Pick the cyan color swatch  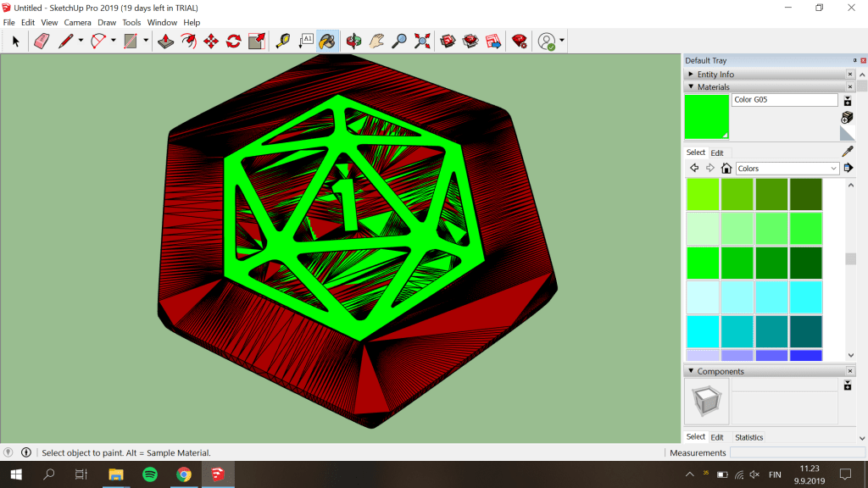pos(703,331)
